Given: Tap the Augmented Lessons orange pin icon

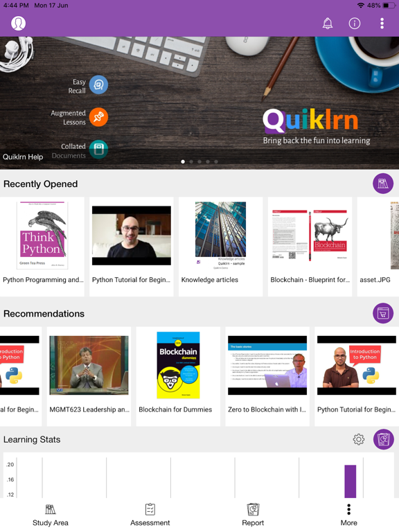Looking at the screenshot, I should click(99, 116).
